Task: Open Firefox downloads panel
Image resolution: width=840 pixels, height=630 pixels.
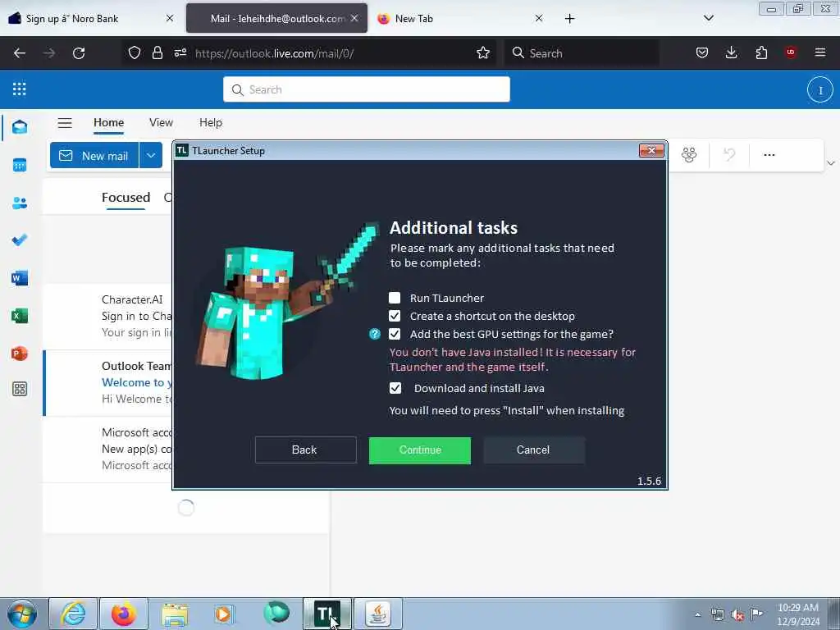Action: pos(731,52)
